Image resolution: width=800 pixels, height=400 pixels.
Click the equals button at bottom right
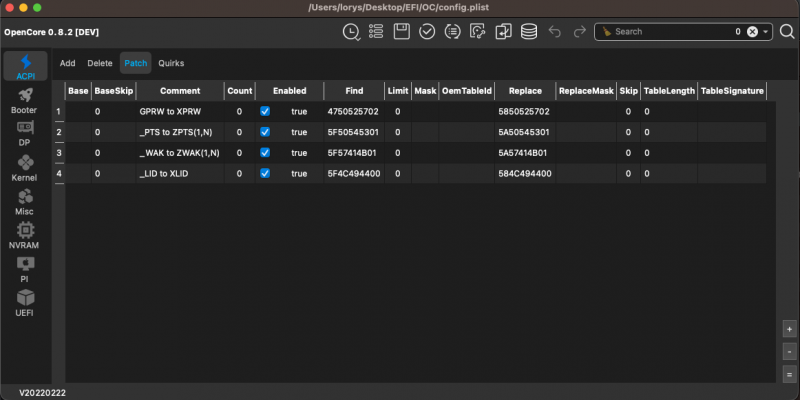(x=789, y=374)
